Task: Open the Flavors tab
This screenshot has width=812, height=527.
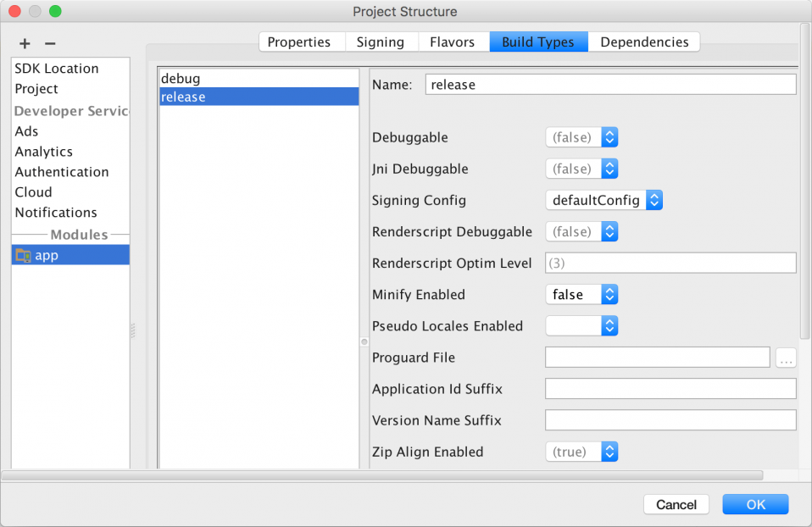Action: [x=453, y=41]
